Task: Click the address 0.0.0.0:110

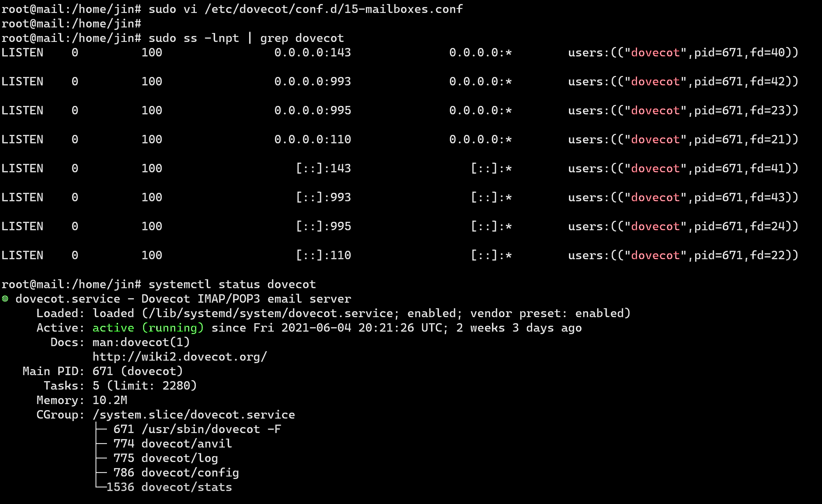Action: coord(313,139)
